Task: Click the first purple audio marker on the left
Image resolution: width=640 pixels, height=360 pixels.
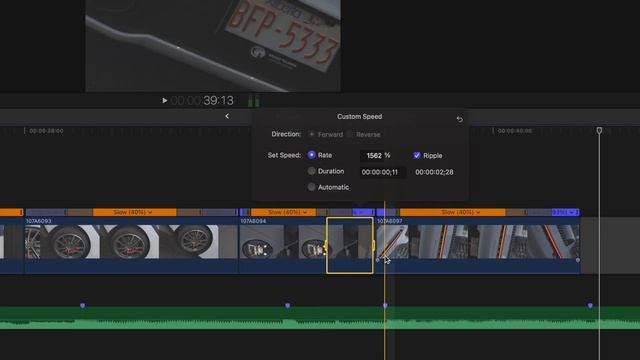Action: [x=82, y=305]
